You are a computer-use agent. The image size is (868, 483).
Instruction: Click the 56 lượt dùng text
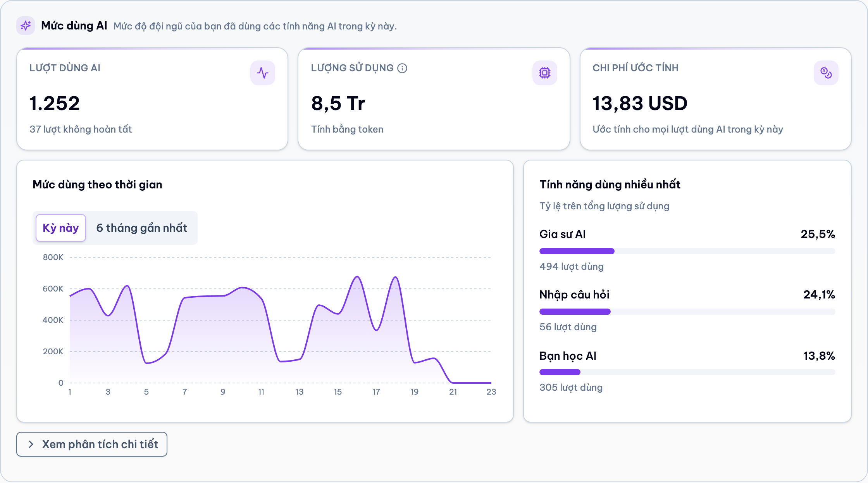(568, 327)
